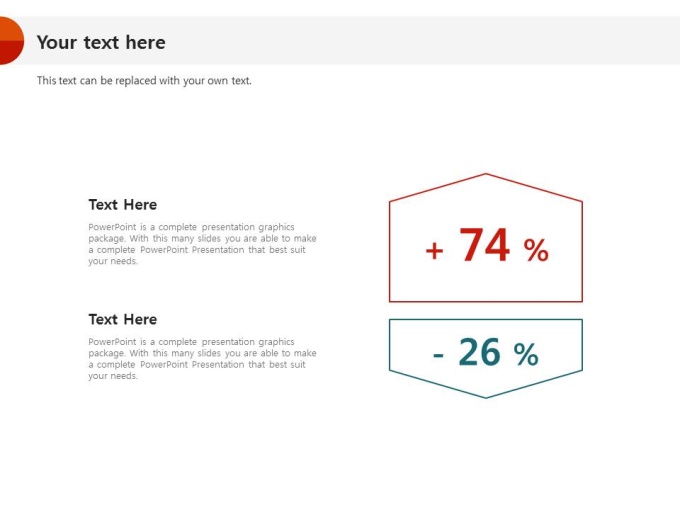Screen dimensions: 680x510
Task: Select the "Your text here" slide title
Action: [101, 42]
